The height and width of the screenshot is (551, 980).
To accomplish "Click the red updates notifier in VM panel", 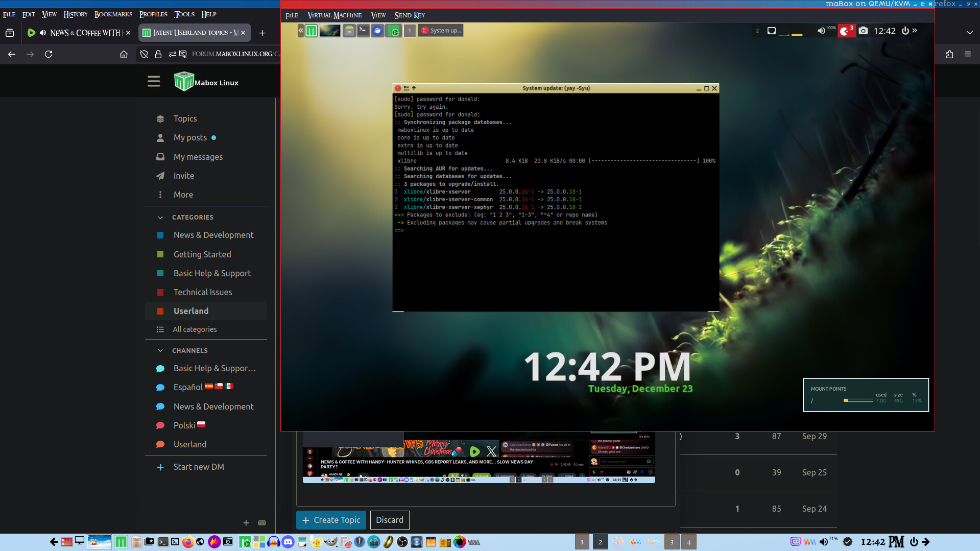I will pos(846,31).
